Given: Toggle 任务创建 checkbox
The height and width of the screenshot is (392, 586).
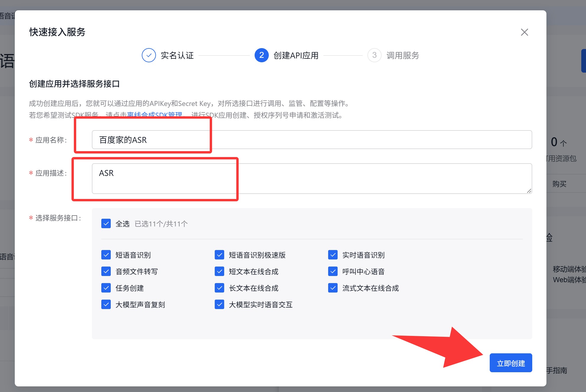Looking at the screenshot, I should tap(106, 288).
